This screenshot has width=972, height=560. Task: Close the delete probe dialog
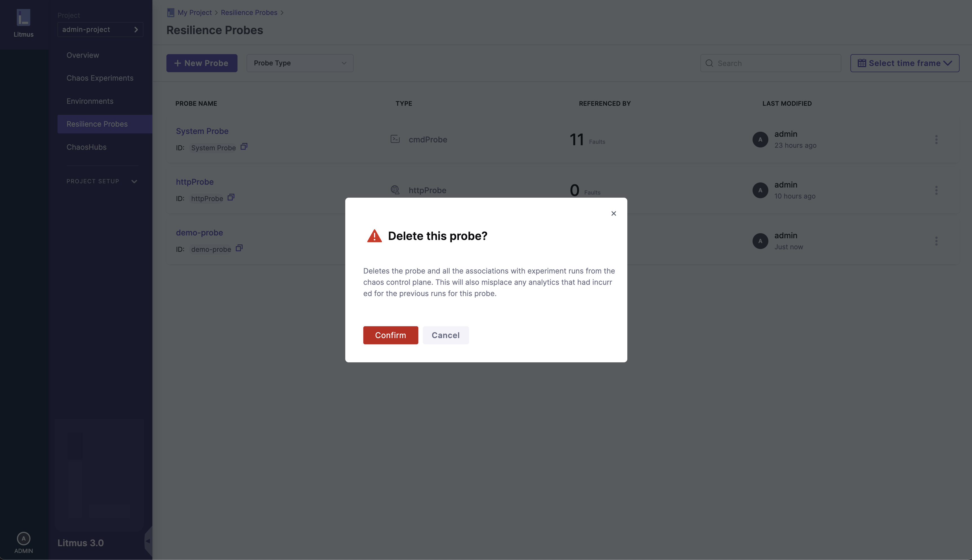tap(613, 213)
